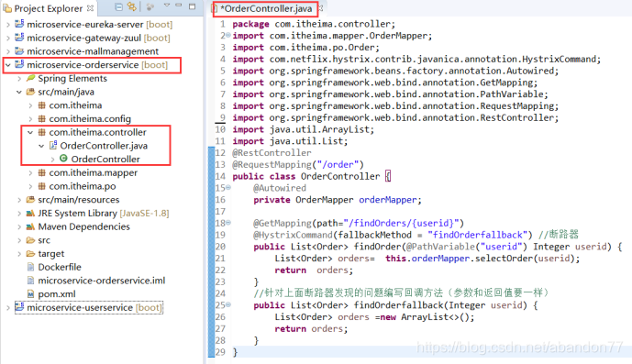Expand the com.itheima.config package

[30, 119]
